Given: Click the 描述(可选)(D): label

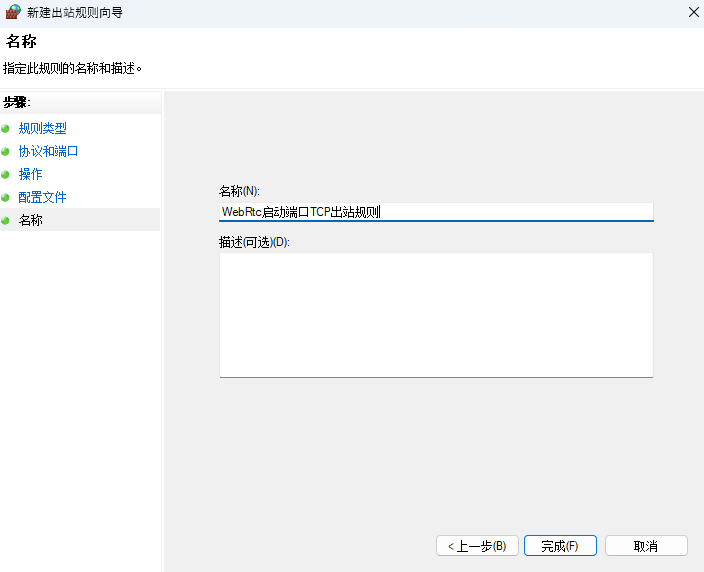Looking at the screenshot, I should click(254, 242).
